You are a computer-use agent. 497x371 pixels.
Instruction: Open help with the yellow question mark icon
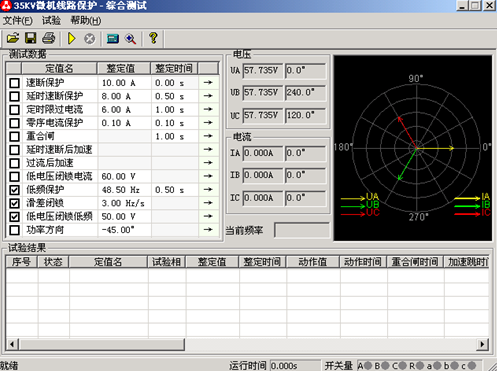153,38
